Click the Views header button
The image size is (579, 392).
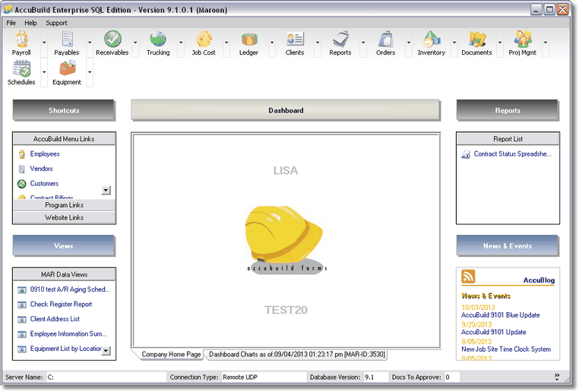pyautogui.click(x=64, y=246)
